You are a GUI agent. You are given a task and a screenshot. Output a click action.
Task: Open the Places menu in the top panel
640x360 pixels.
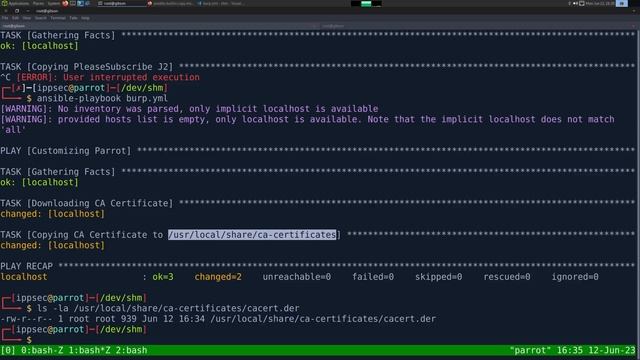[38, 3]
